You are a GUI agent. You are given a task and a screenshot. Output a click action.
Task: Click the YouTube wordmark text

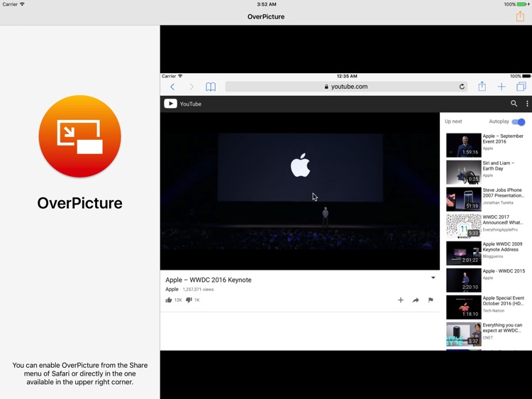click(191, 104)
